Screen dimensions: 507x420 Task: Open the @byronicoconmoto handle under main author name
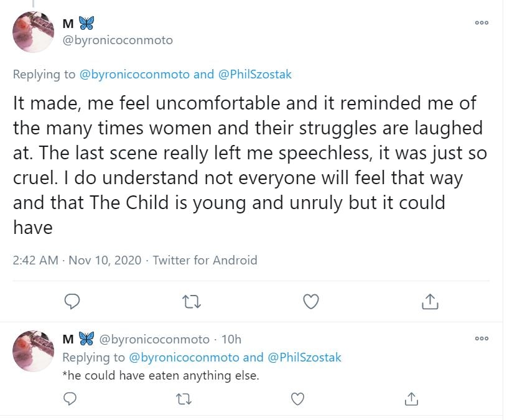pos(118,40)
